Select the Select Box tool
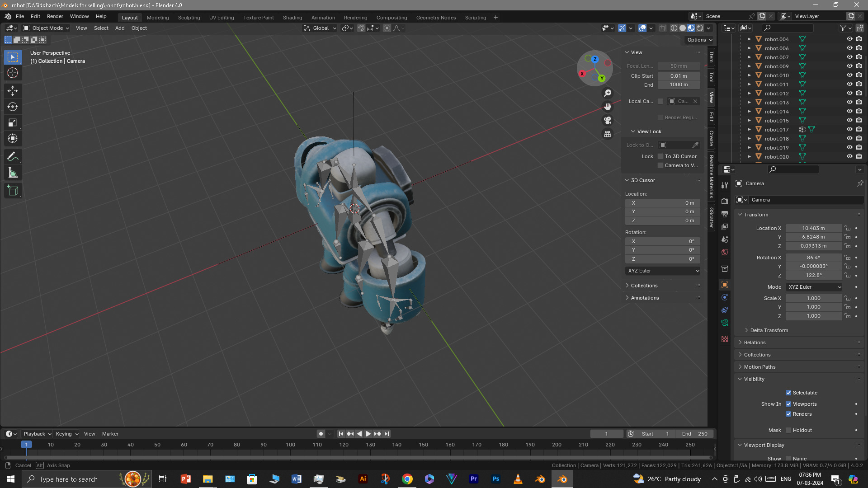This screenshot has height=488, width=868. [x=13, y=57]
